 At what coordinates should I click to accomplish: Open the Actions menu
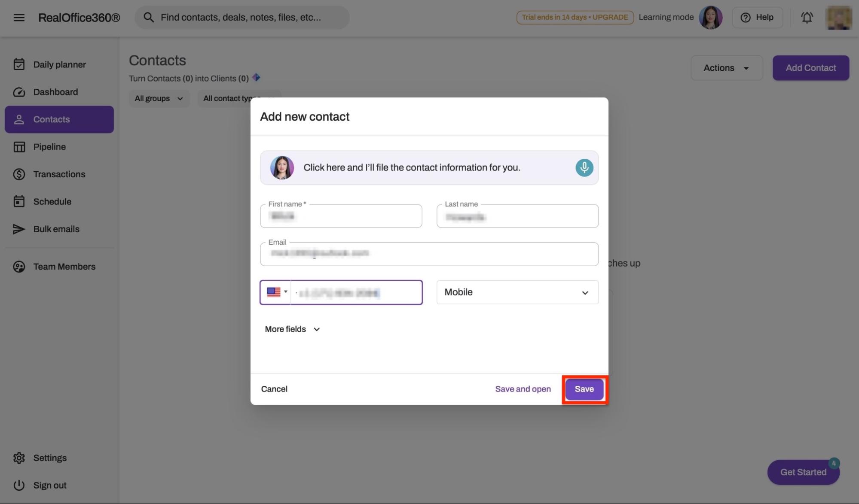coord(726,67)
